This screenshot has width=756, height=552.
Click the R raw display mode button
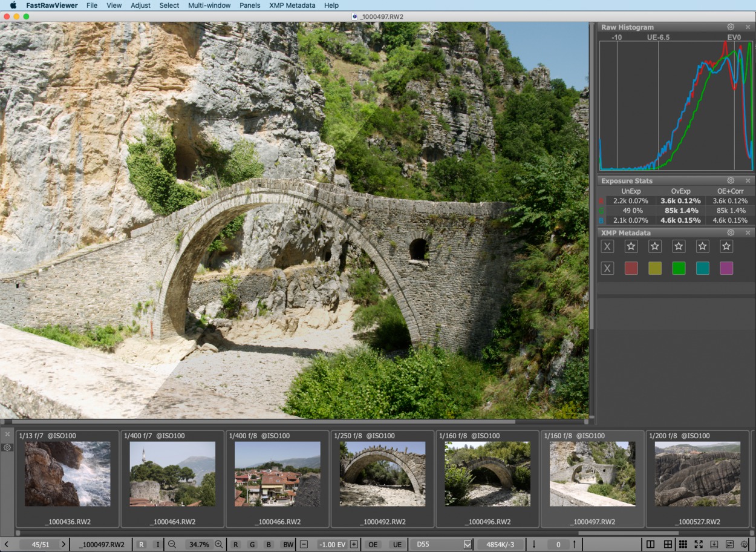[x=141, y=545]
